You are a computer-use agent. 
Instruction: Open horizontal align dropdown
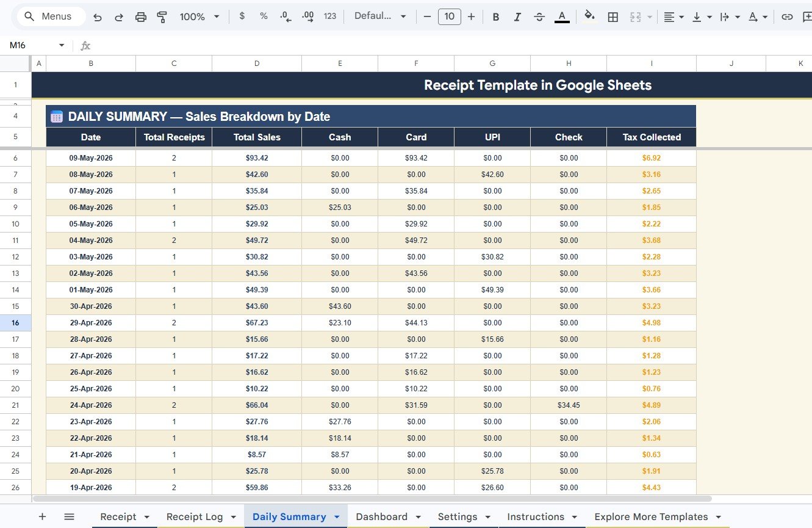(x=674, y=17)
